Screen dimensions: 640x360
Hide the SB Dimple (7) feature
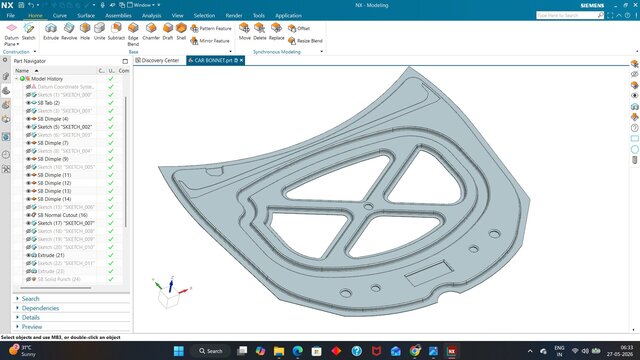[x=28, y=143]
